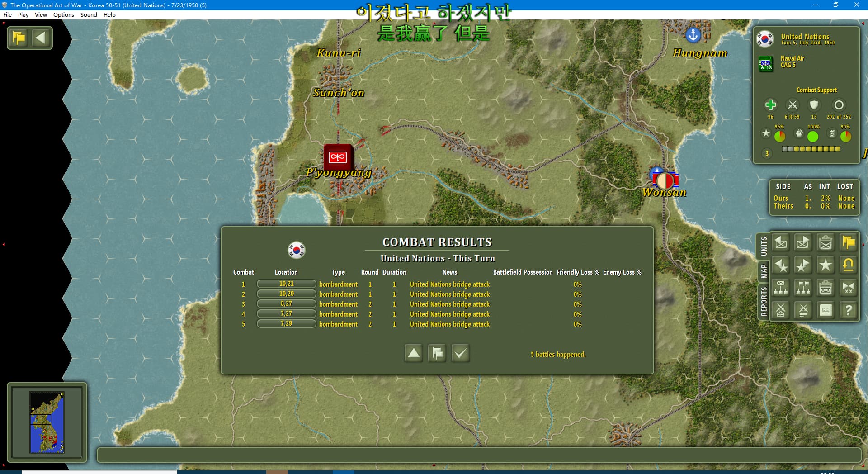The width and height of the screenshot is (868, 474).
Task: Click the shield defense strength icon
Action: coord(814,105)
